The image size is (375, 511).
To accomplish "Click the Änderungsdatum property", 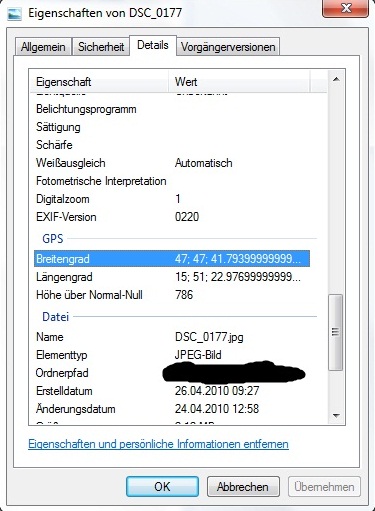I will 76,409.
